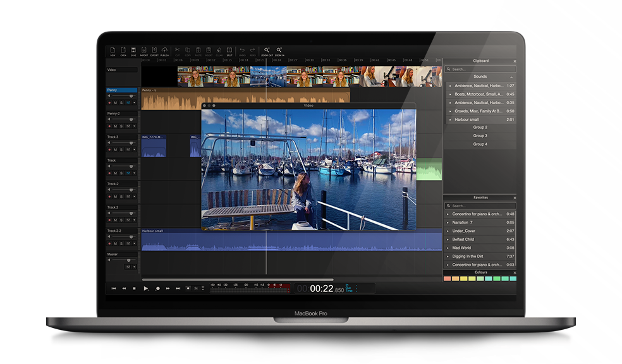Arm record on Track 3

point(109,149)
